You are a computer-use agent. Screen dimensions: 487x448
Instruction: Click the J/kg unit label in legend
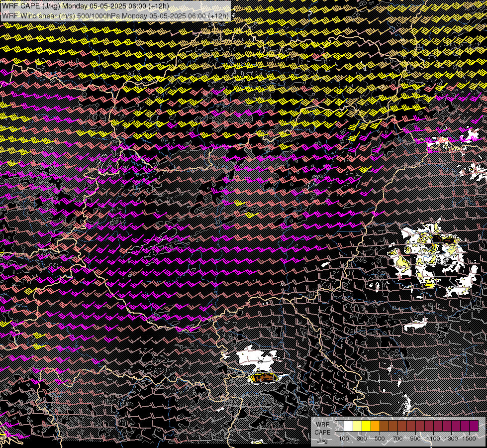pyautogui.click(x=322, y=441)
